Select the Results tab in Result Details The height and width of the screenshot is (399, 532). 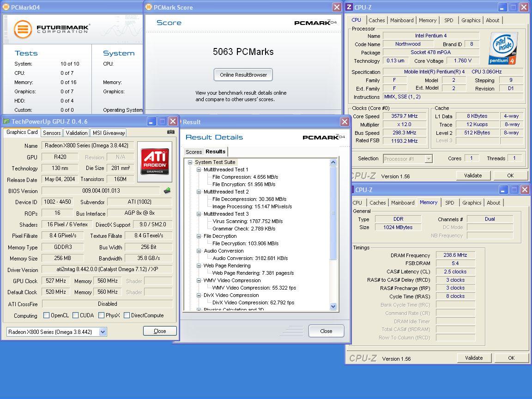coord(216,151)
